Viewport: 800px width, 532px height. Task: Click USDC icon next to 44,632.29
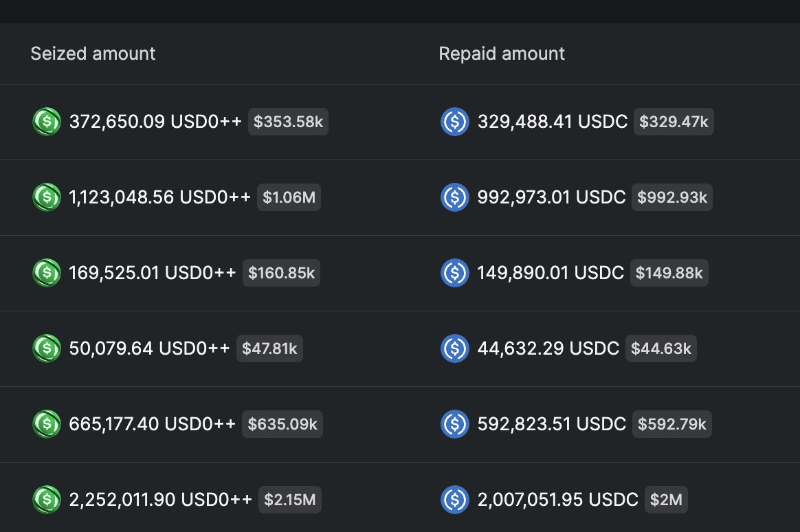coord(454,348)
